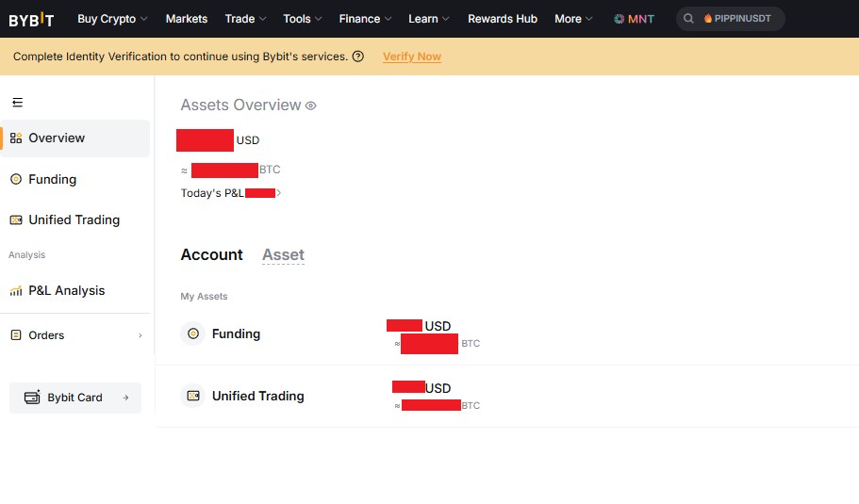Click the Funding coin icon in sidebar
The width and height of the screenshot is (859, 504).
pos(16,179)
